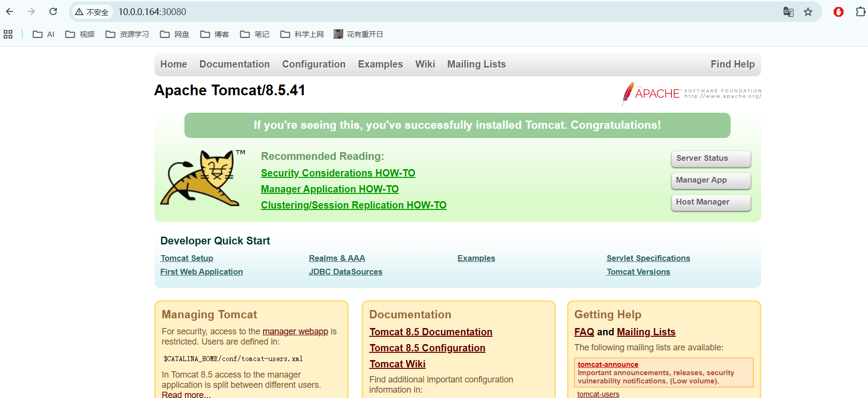Image resolution: width=868 pixels, height=398 pixels.
Task: Open the red shield extension icon
Action: (x=838, y=12)
